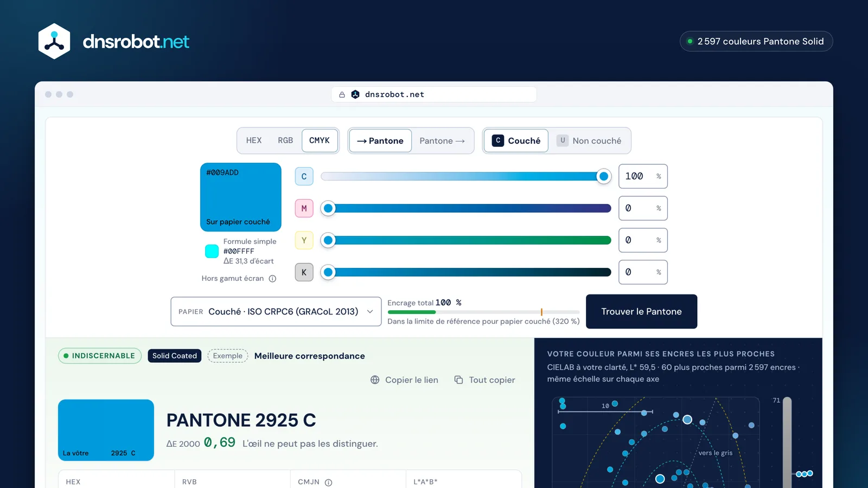Click the Exemple tag
This screenshot has width=868, height=488.
[x=228, y=356]
